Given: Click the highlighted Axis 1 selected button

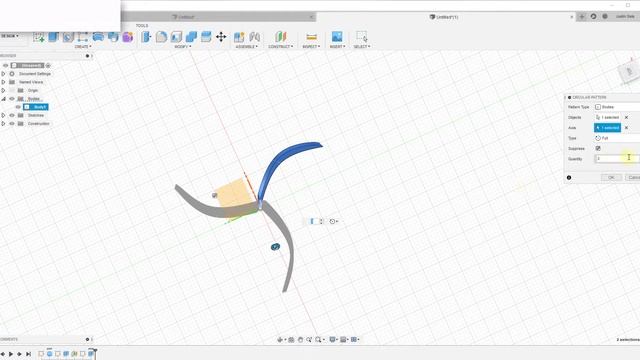Looking at the screenshot, I should tap(607, 128).
